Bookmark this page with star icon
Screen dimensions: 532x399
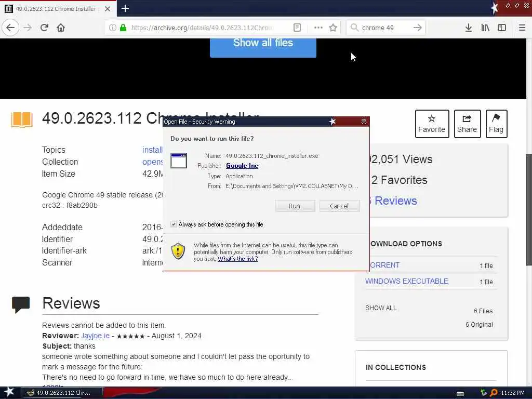pos(333,28)
